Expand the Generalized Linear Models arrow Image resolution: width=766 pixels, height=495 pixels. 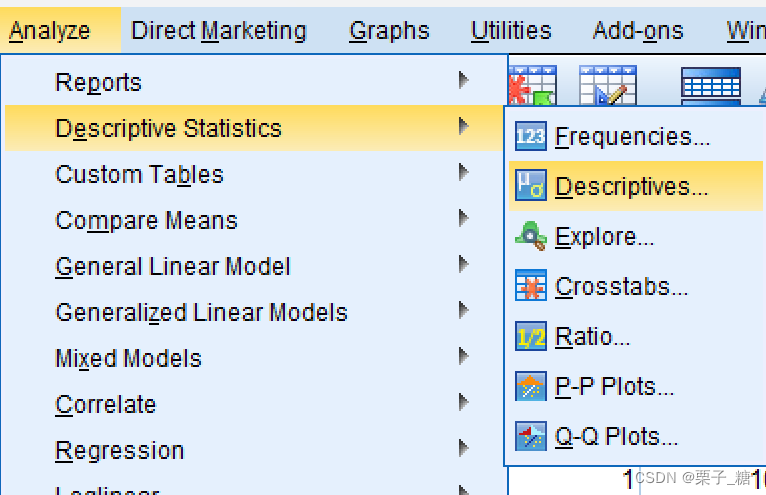(x=464, y=310)
